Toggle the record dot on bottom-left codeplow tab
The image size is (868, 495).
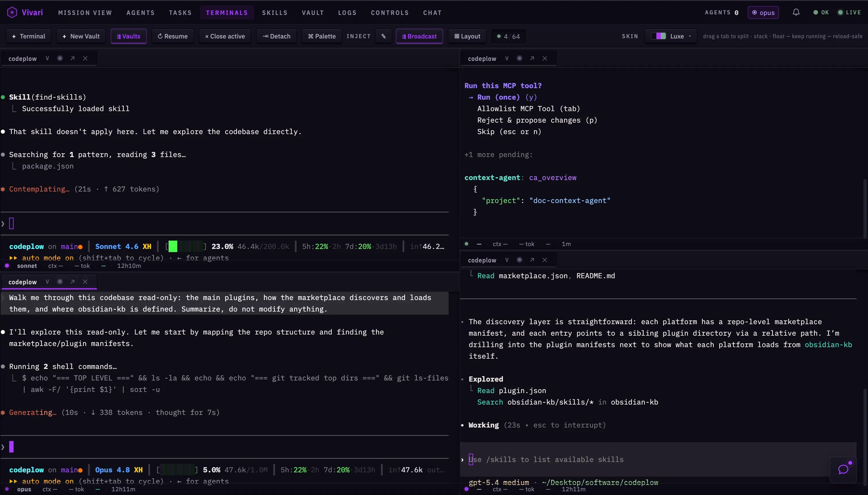60,282
